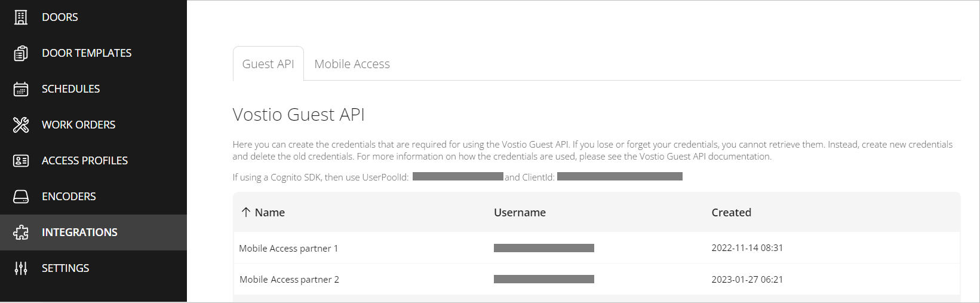Click the Encoders device icon
This screenshot has width=980, height=303.
pyautogui.click(x=21, y=197)
